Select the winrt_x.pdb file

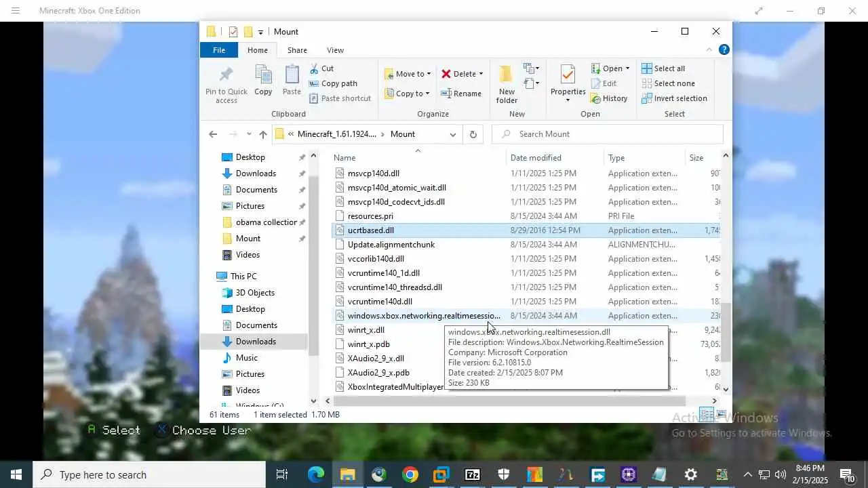click(368, 344)
